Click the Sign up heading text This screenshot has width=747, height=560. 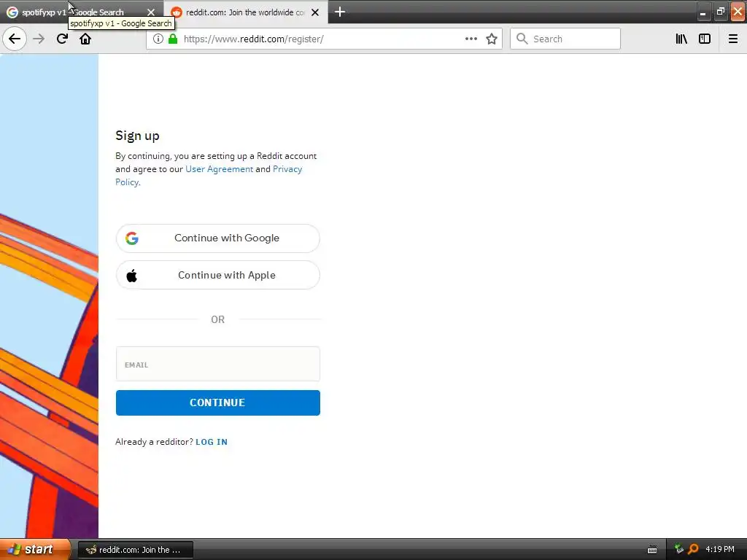click(x=137, y=136)
